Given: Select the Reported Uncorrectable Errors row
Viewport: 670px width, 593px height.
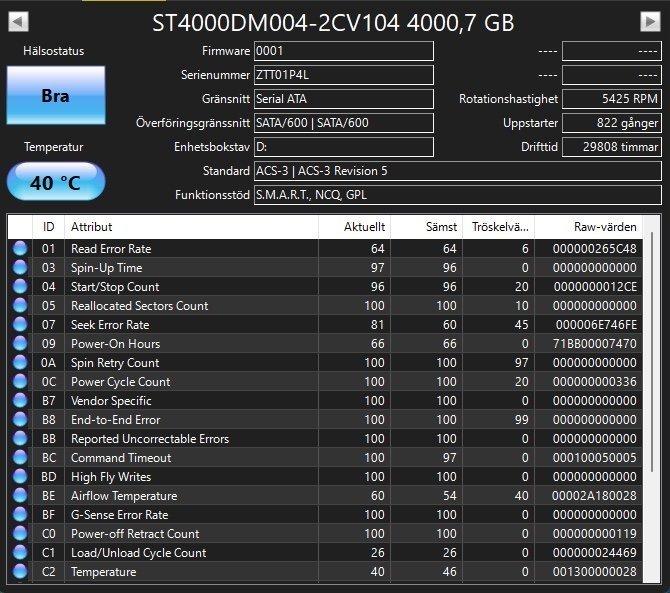Looking at the screenshot, I should [325, 439].
